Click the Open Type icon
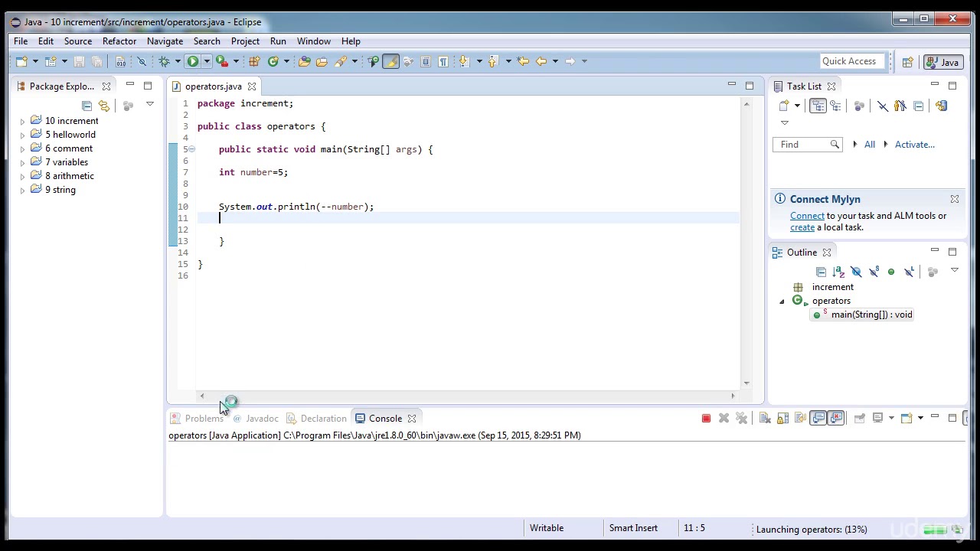The image size is (980, 551). [x=305, y=61]
